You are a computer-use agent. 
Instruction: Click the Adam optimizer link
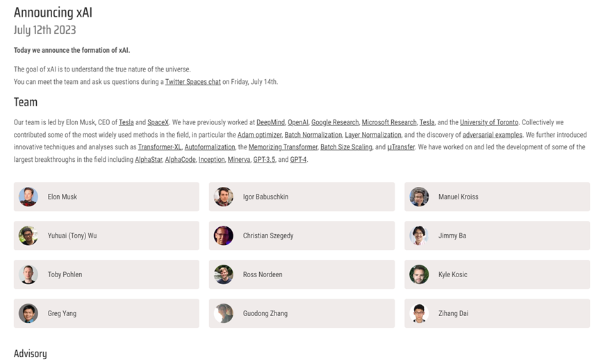259,135
